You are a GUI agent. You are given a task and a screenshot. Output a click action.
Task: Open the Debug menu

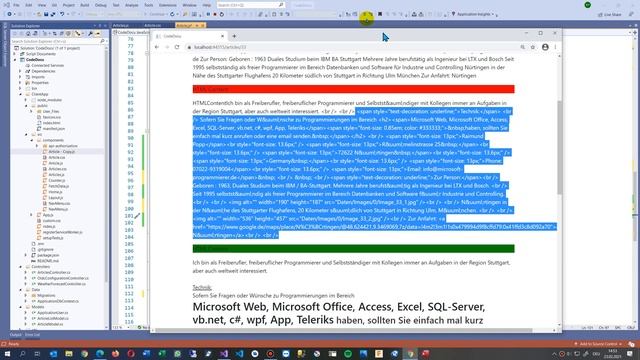100,5
